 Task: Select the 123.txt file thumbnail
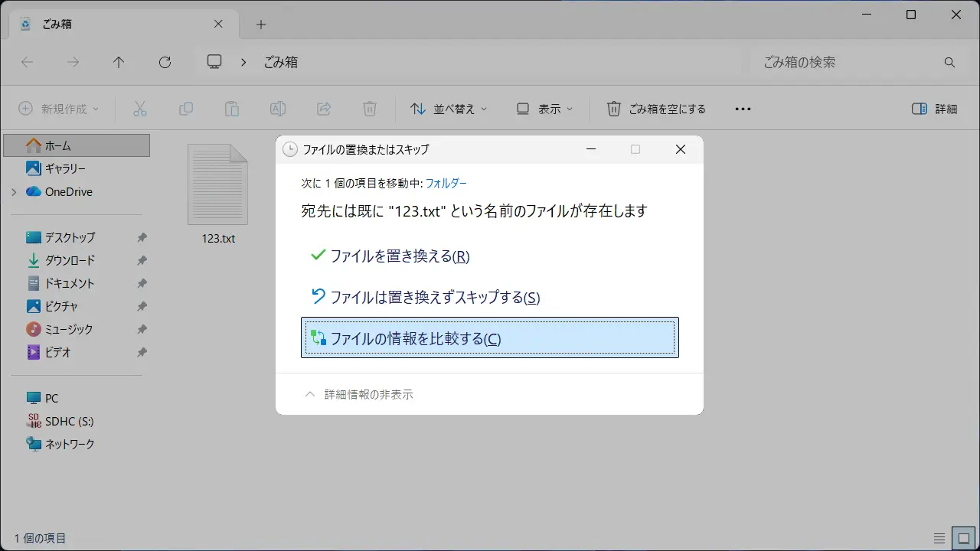pos(218,184)
